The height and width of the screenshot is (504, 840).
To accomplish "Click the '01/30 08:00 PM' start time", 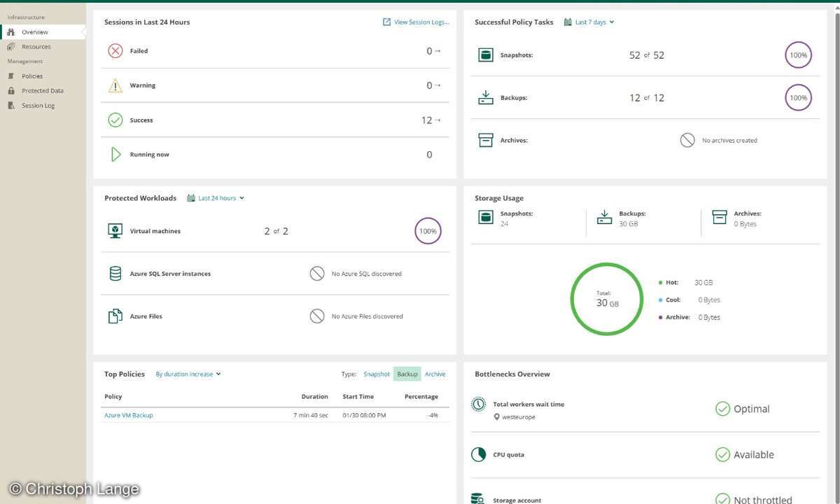I will point(364,415).
